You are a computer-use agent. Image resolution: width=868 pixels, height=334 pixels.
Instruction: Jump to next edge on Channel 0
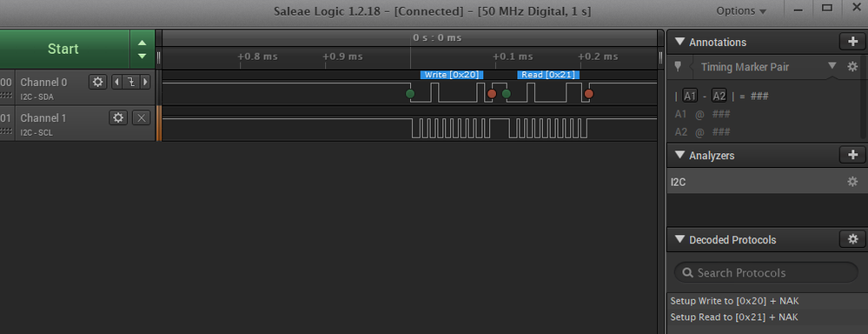coord(146,82)
